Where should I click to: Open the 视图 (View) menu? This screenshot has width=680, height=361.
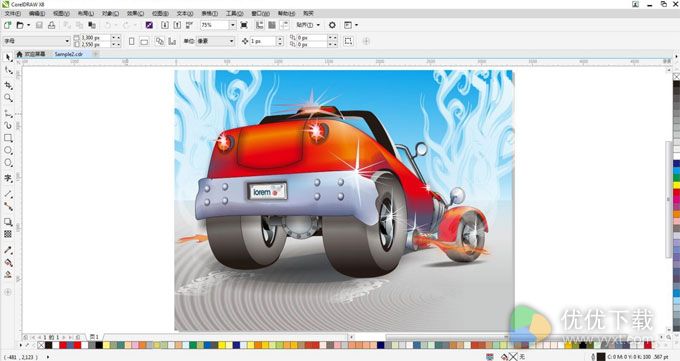coord(61,13)
